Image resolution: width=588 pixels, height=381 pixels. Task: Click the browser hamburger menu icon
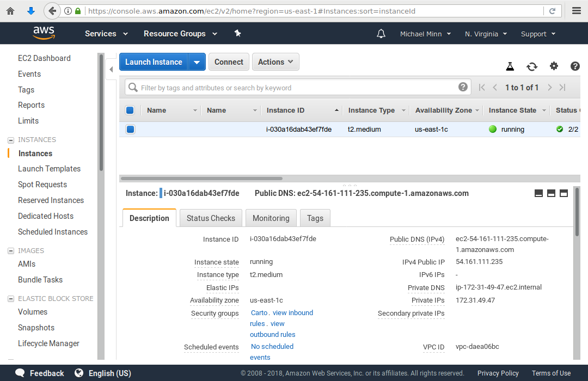[x=577, y=11]
